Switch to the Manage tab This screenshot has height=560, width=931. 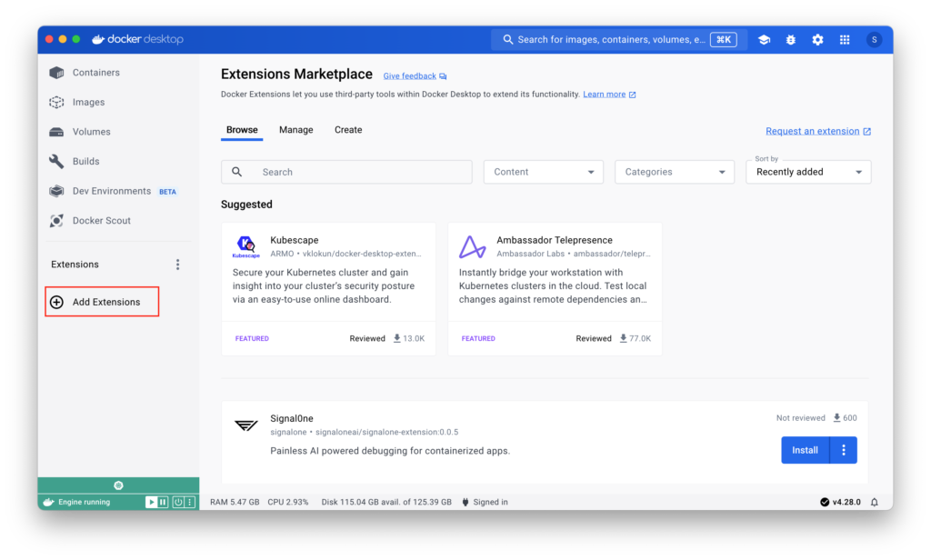295,130
